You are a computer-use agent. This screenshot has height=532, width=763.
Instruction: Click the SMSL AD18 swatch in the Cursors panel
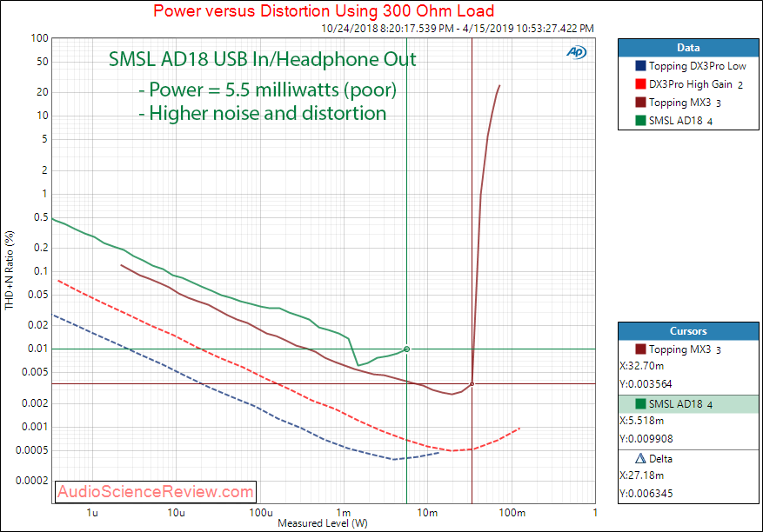640,404
